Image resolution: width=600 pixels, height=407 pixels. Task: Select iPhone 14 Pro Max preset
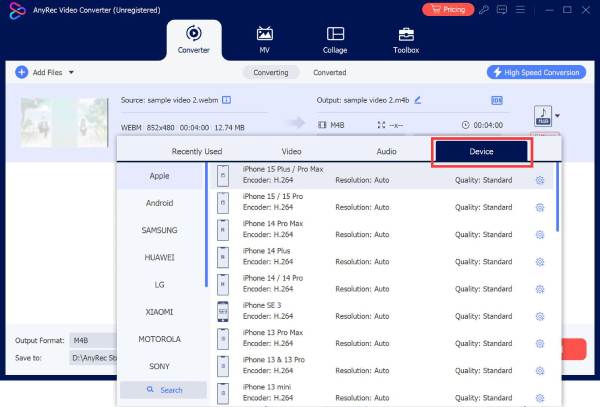pyautogui.click(x=381, y=229)
